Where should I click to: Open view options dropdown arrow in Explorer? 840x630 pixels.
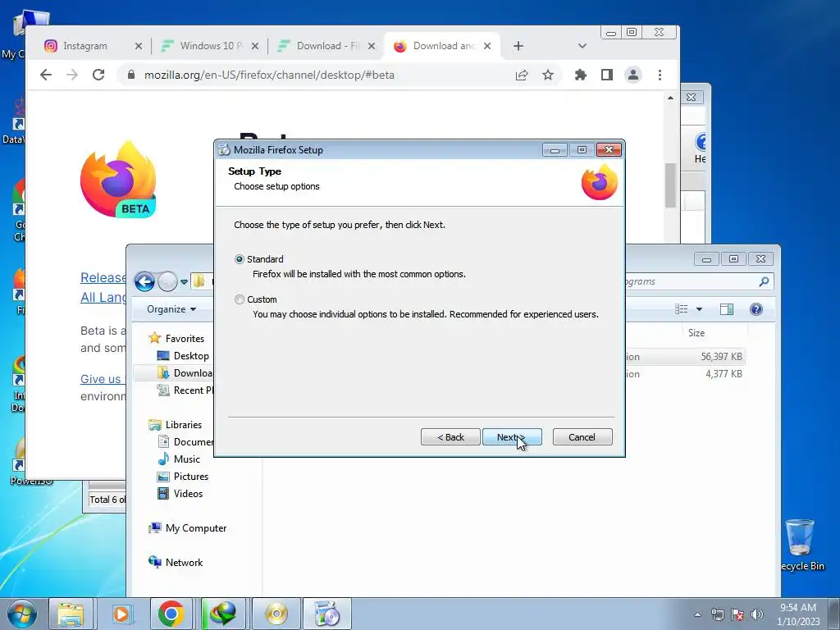pos(699,309)
